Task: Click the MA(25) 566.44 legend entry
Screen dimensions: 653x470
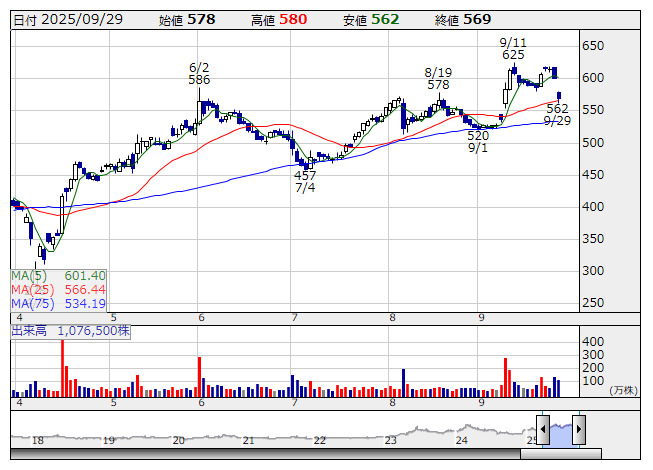Action: click(x=58, y=290)
